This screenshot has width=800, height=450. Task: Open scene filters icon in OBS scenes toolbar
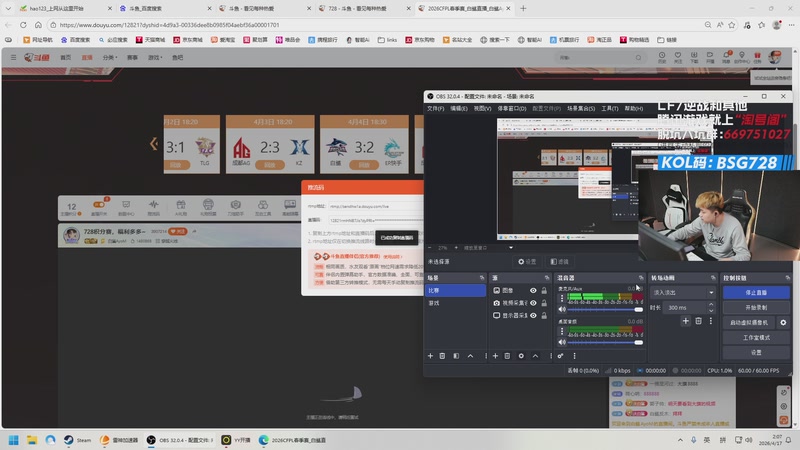point(456,356)
